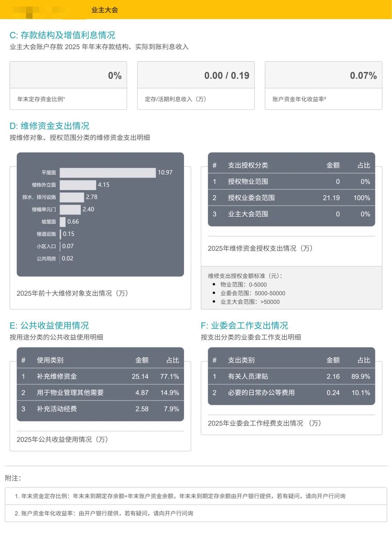Select the 楼栋外立面 bar showing 4.15

coord(78,185)
